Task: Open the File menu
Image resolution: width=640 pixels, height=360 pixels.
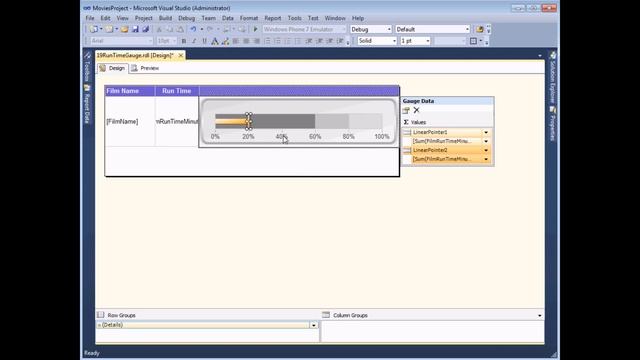Action: 90,18
